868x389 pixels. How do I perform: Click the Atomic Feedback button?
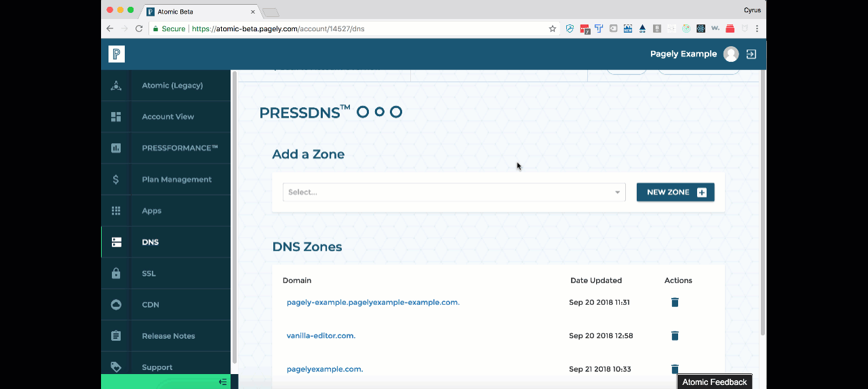click(x=715, y=382)
